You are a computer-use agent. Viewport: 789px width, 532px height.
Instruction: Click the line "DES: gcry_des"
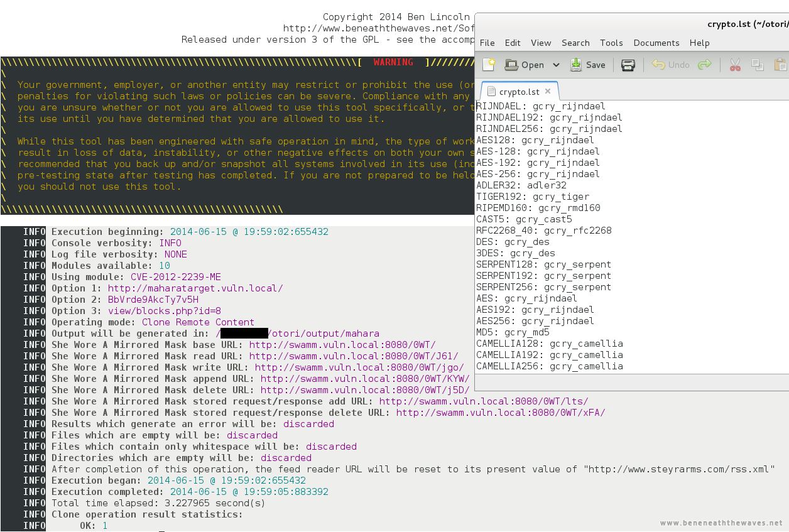coord(513,242)
